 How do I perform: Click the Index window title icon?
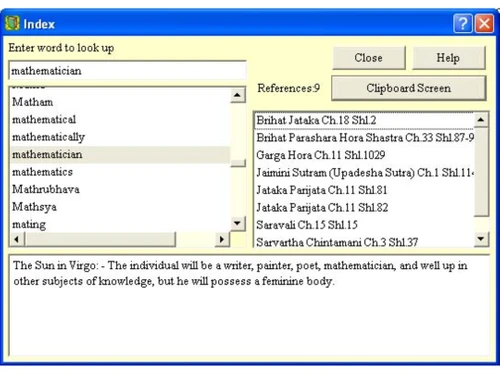point(12,23)
